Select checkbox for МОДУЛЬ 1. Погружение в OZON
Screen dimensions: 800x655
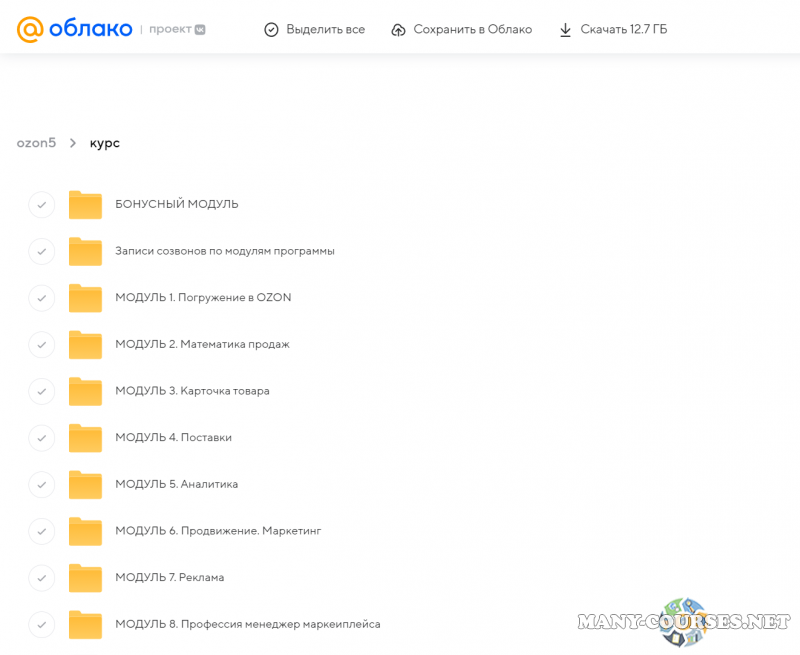[x=41, y=298]
